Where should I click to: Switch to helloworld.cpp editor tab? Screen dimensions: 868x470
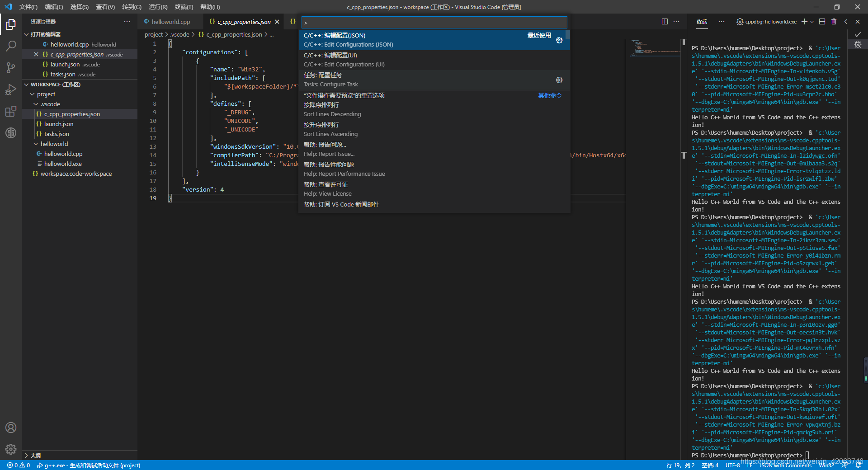coord(170,22)
